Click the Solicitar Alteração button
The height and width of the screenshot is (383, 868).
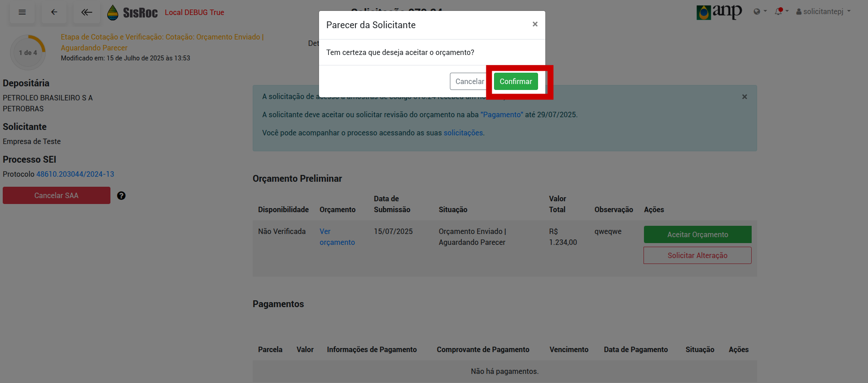pos(697,255)
